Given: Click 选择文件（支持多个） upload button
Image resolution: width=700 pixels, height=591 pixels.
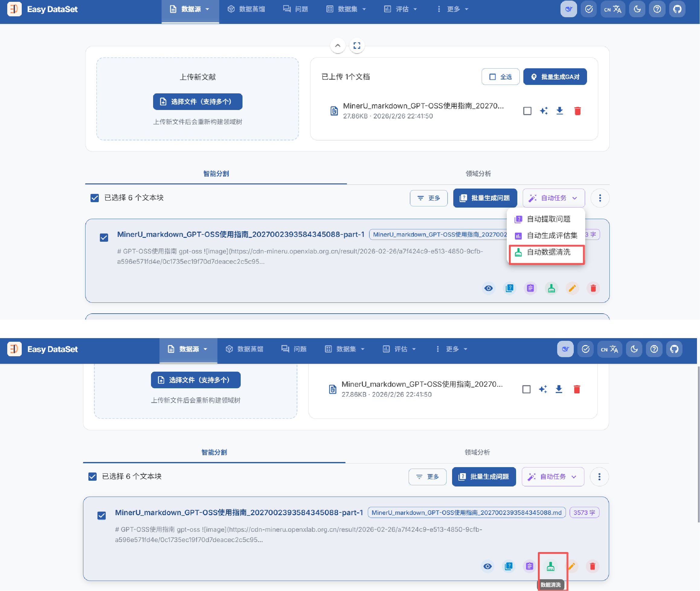Looking at the screenshot, I should [197, 102].
